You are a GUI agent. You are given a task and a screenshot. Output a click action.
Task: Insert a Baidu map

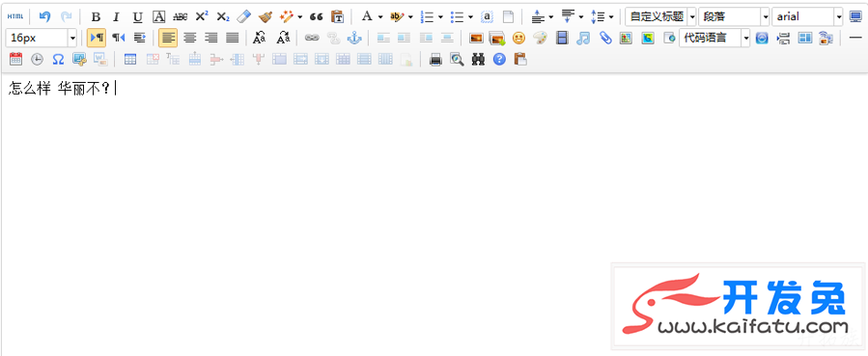tap(626, 38)
